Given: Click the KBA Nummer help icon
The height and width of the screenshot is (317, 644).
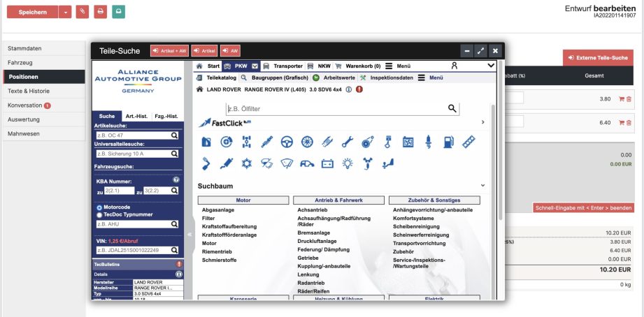Looking at the screenshot, I should coord(176,179).
